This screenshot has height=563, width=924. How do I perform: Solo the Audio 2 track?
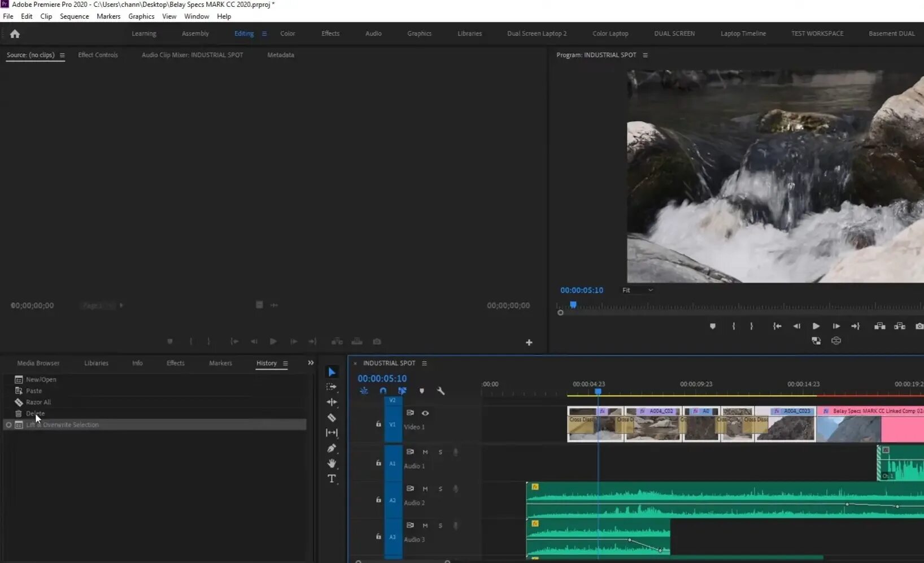[441, 489]
